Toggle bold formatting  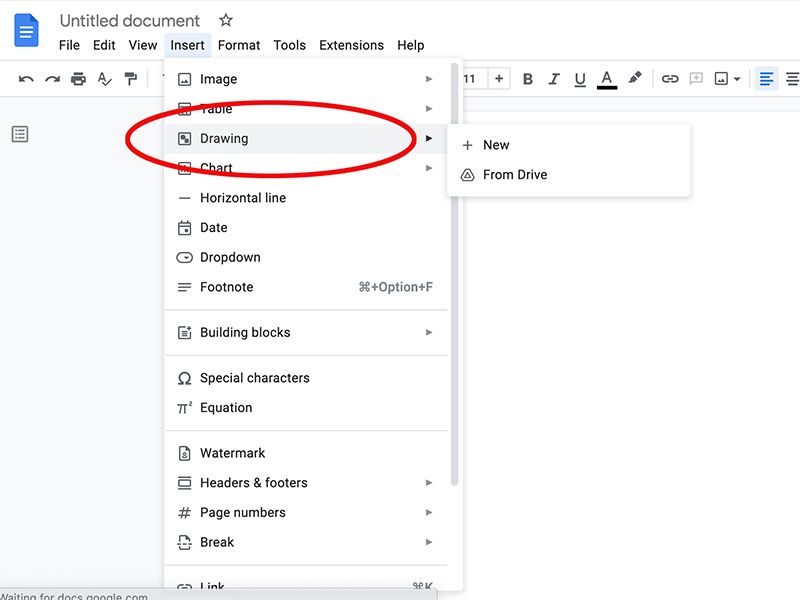click(x=528, y=79)
